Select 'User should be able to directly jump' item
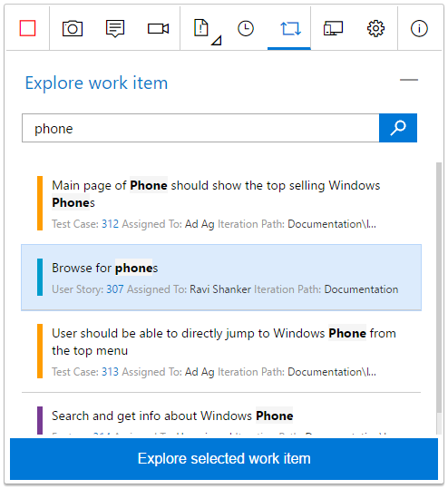This screenshot has height=489, width=448. [221, 351]
